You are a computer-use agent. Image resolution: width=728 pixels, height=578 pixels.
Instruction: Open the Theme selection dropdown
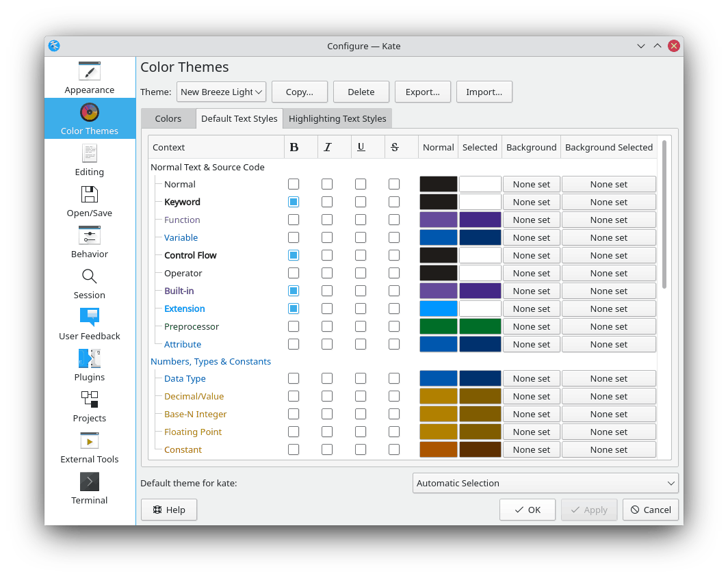coord(221,92)
